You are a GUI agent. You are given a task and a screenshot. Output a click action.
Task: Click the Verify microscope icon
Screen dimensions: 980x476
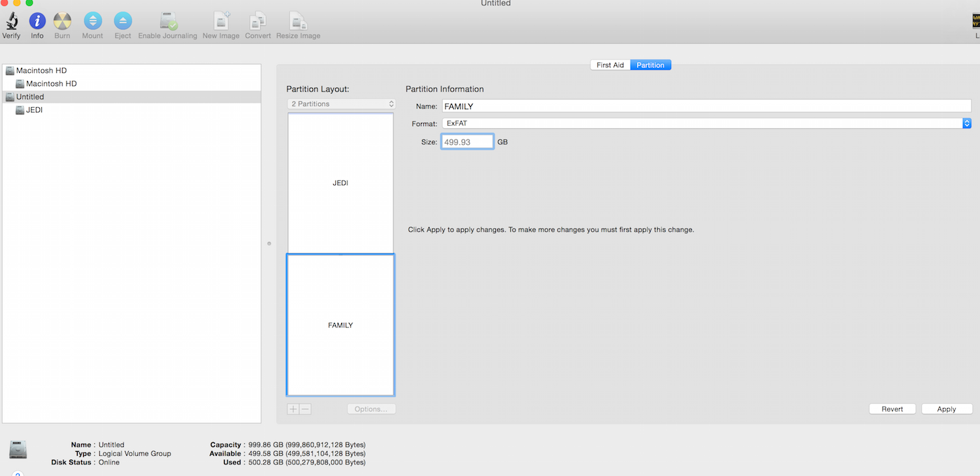(11, 21)
